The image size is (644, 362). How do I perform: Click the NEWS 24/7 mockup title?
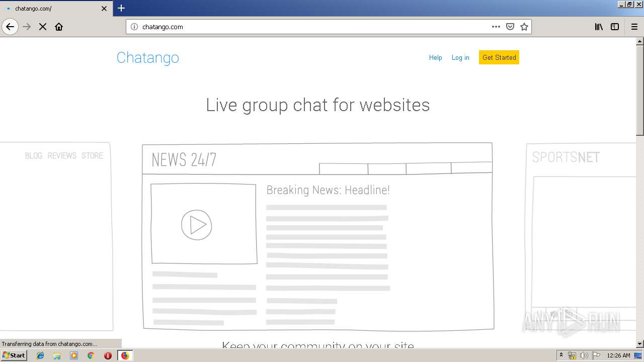click(184, 160)
